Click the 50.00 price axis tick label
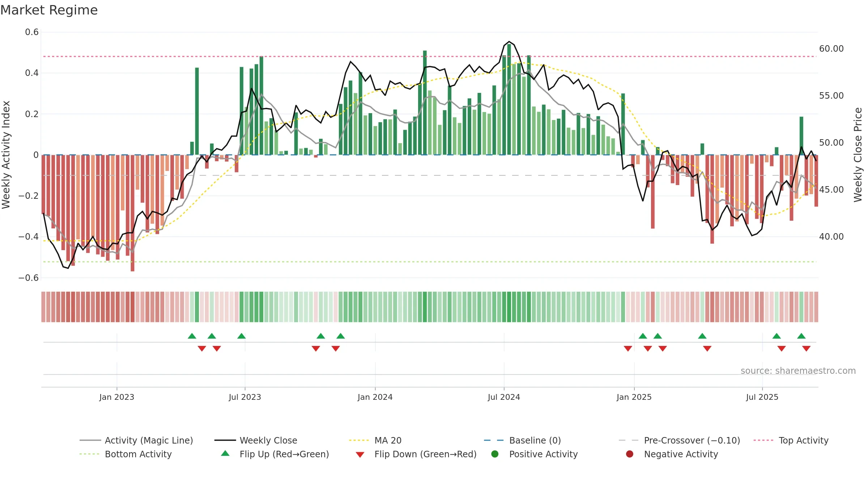 pyautogui.click(x=831, y=143)
